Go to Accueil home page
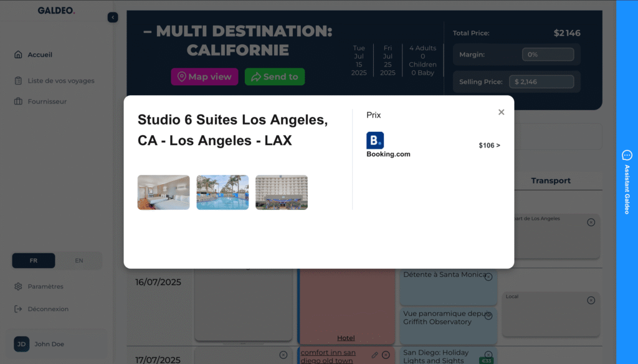 [x=40, y=55]
